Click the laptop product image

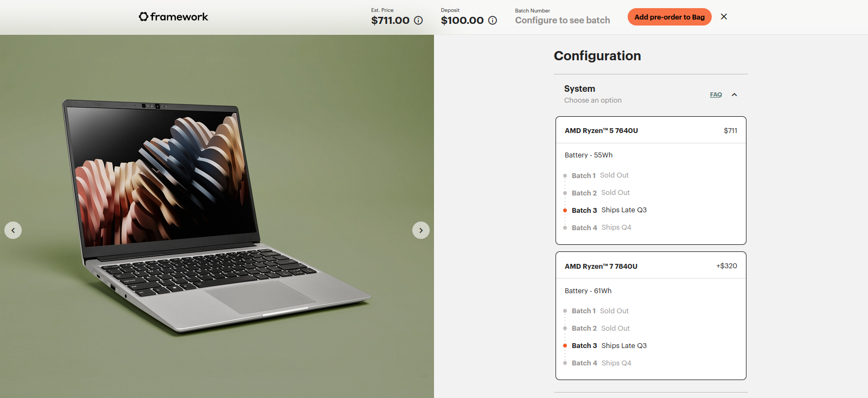[217, 216]
